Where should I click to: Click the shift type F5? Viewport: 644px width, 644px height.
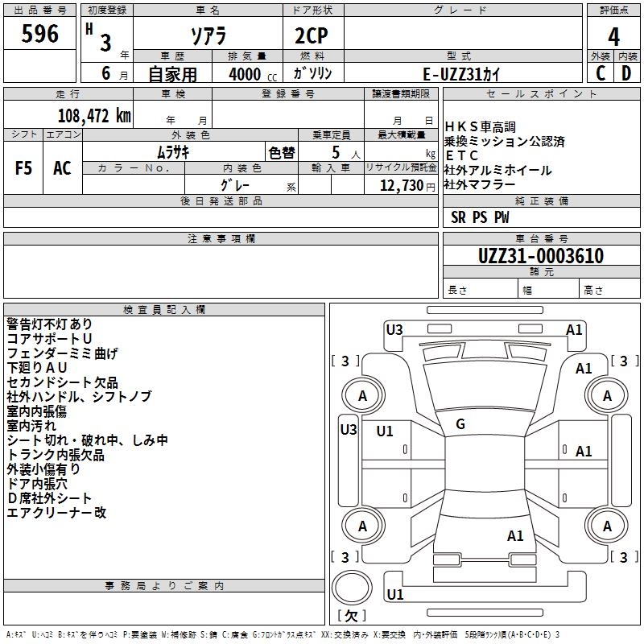[23, 167]
